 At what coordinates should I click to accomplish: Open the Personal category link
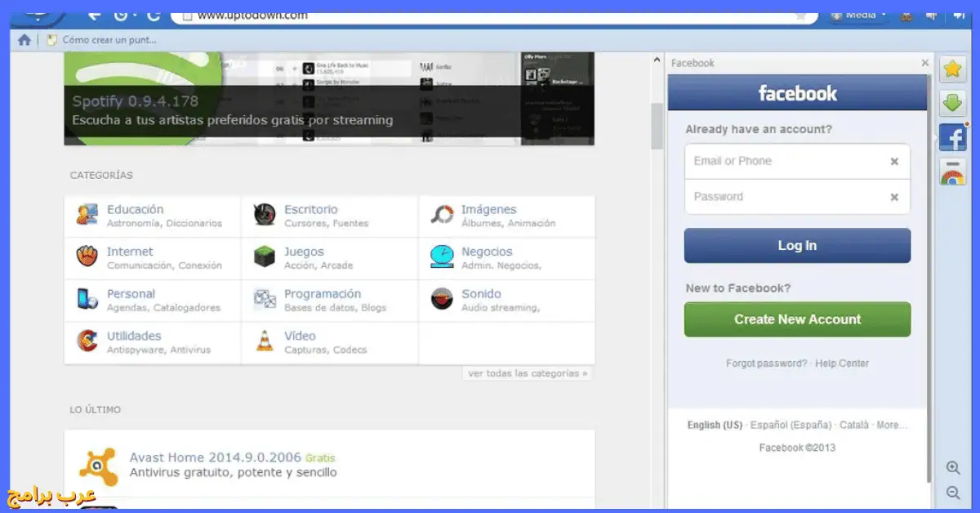click(x=131, y=293)
